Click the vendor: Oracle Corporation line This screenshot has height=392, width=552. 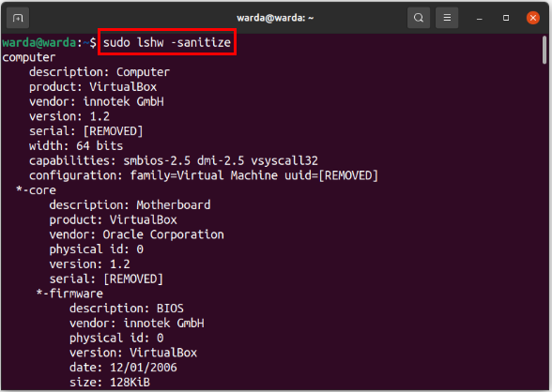point(137,234)
